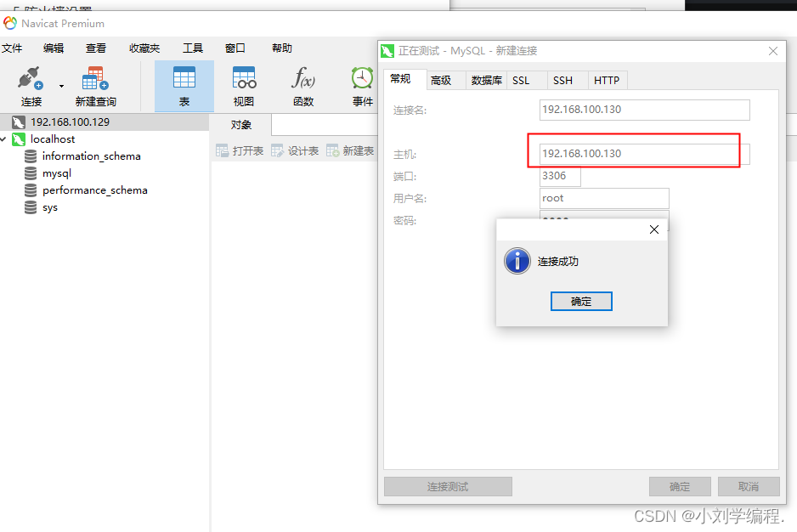Click the 192.168.100.129 connection icon
The height and width of the screenshot is (532, 797).
(x=19, y=122)
